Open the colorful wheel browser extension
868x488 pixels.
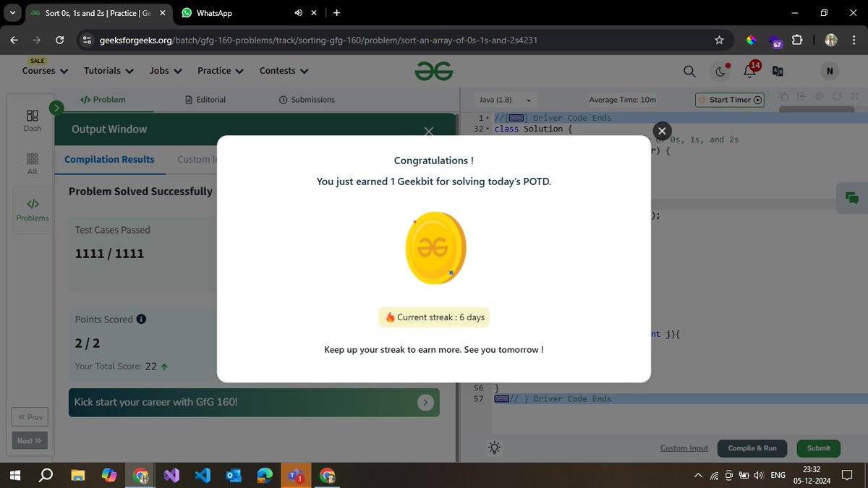tap(752, 40)
